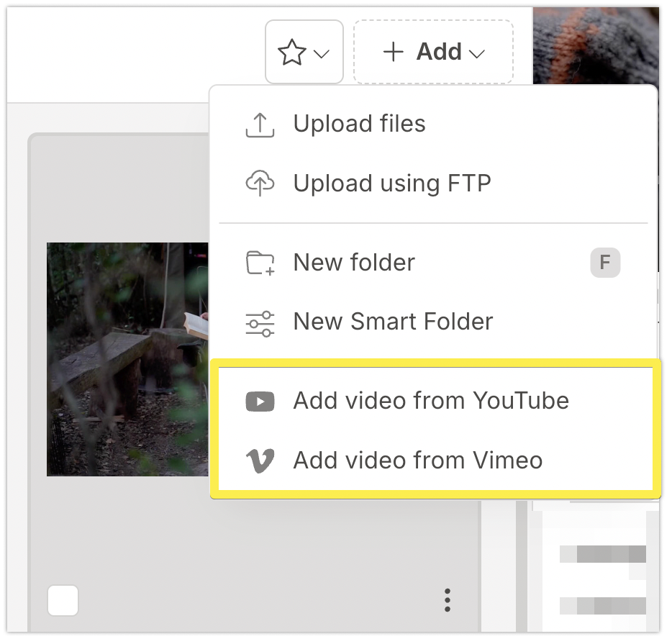The width and height of the screenshot is (672, 639).
Task: Choose Upload using FTP
Action: tap(391, 183)
